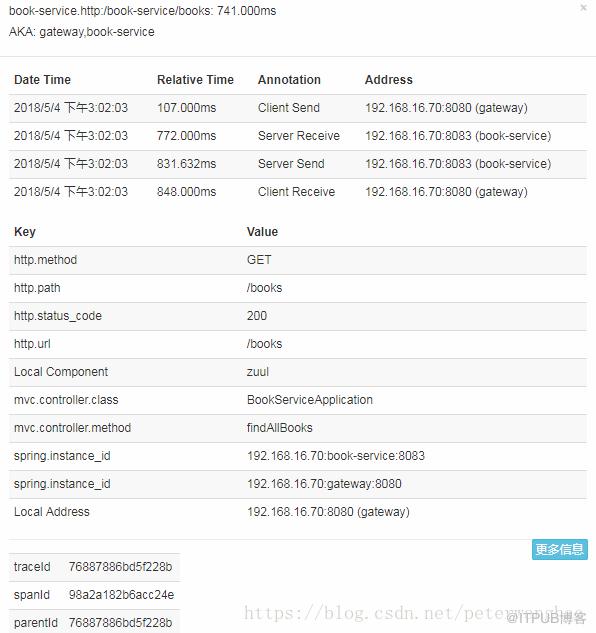The height and width of the screenshot is (633, 596).
Task: Click the 更多信息 button
Action: (x=560, y=549)
